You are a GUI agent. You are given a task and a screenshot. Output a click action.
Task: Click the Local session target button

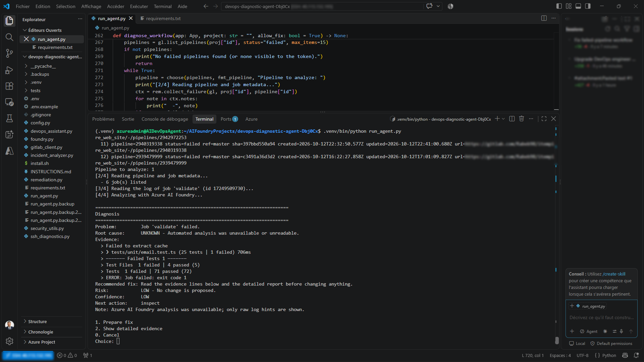577,344
